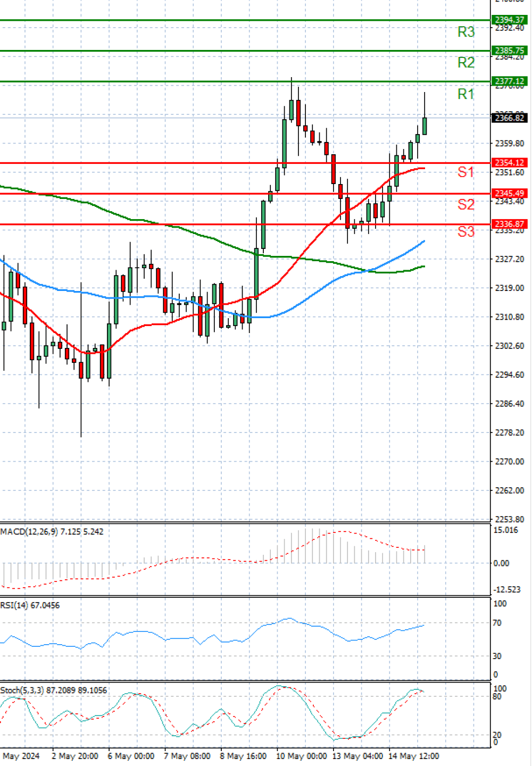
Task: Click the 6 May 00:00 time label
Action: click(x=131, y=756)
